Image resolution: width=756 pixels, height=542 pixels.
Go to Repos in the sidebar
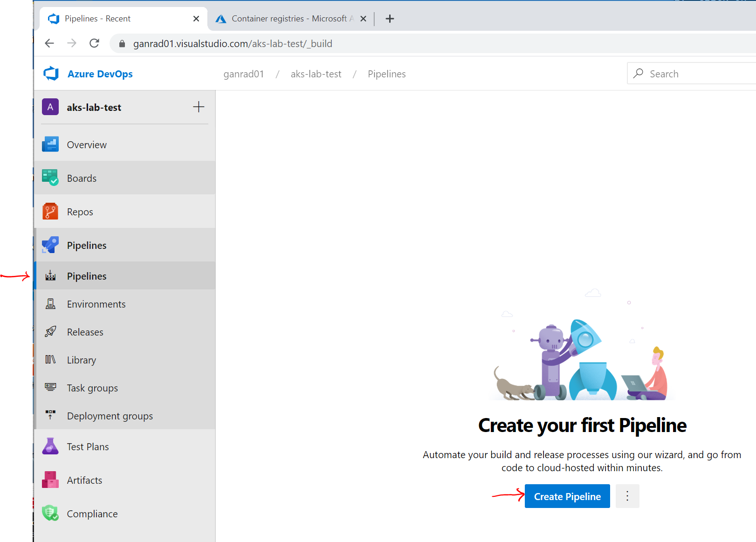pos(124,212)
